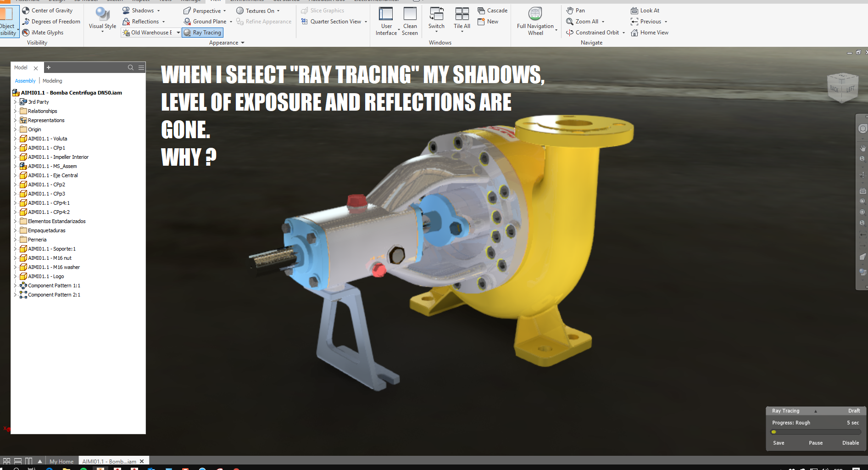Viewport: 868px width, 470px height.
Task: Disable ray tracing rendering
Action: (851, 443)
